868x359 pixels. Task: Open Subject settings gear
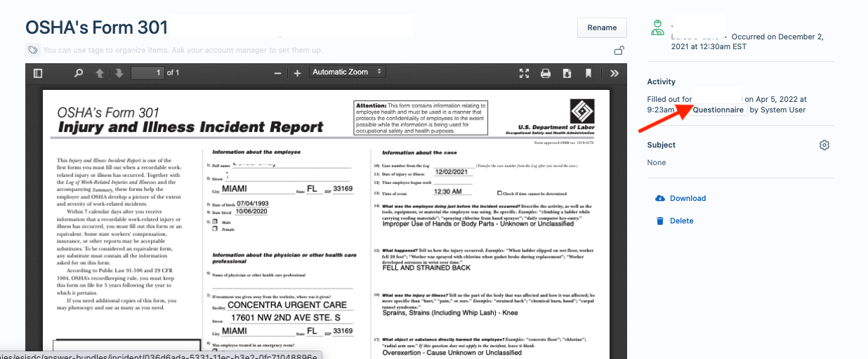(x=824, y=145)
